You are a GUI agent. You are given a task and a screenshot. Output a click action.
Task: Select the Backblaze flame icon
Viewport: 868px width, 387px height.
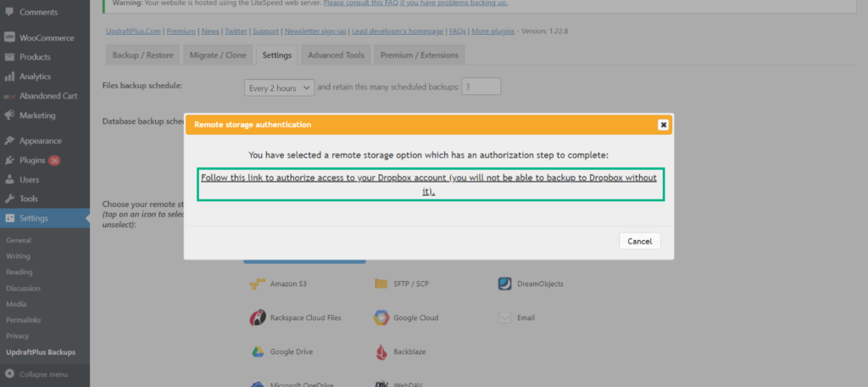pos(381,351)
